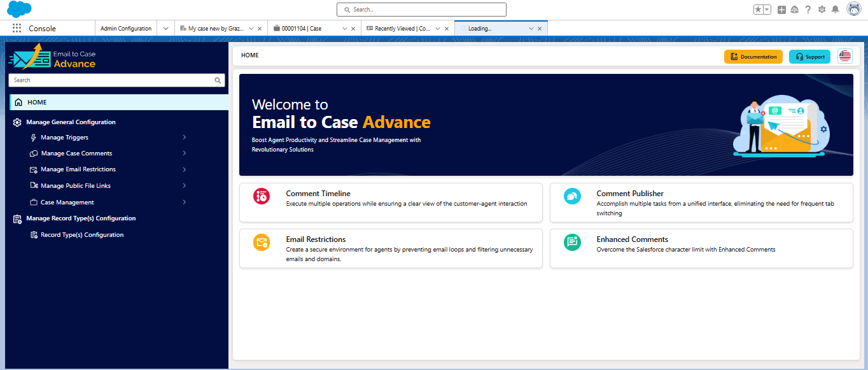
Task: Expand the Case Management chevron
Action: click(x=184, y=203)
